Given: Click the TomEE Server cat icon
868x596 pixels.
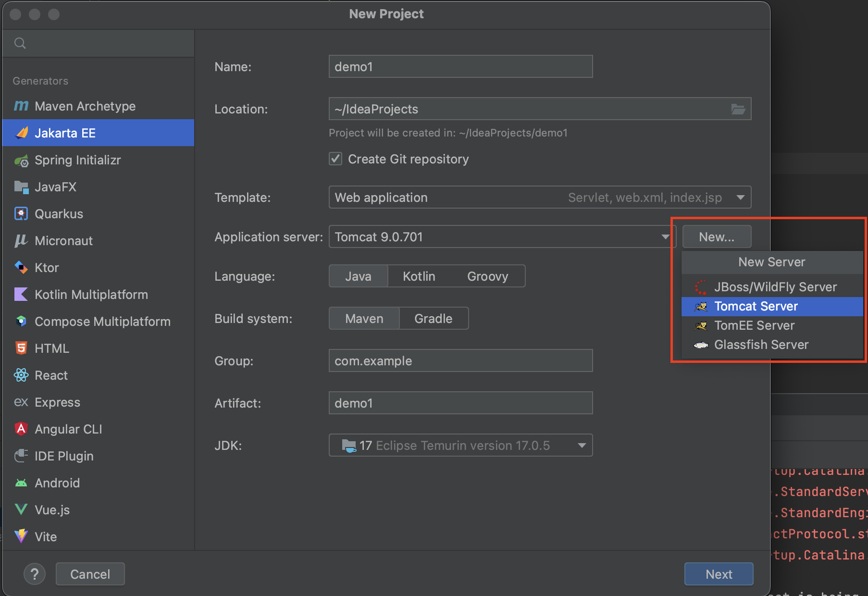Looking at the screenshot, I should (701, 325).
